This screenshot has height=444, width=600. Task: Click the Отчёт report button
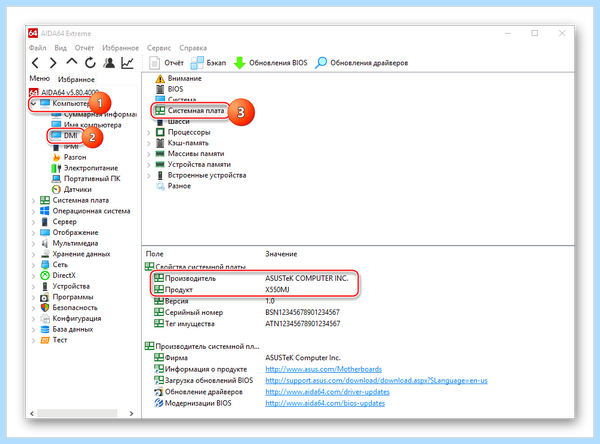click(166, 63)
